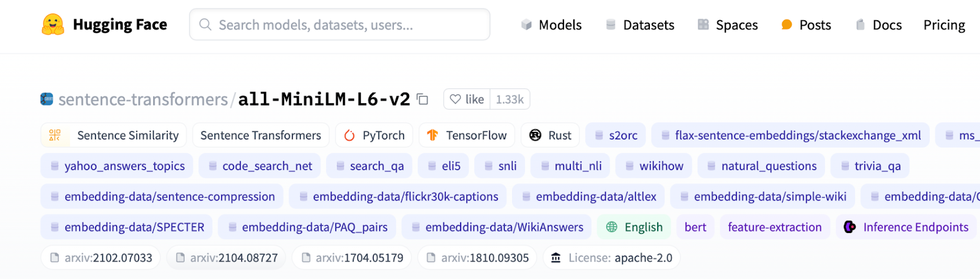Click the eli5 dataset icon
This screenshot has width=980, height=279.
(432, 166)
